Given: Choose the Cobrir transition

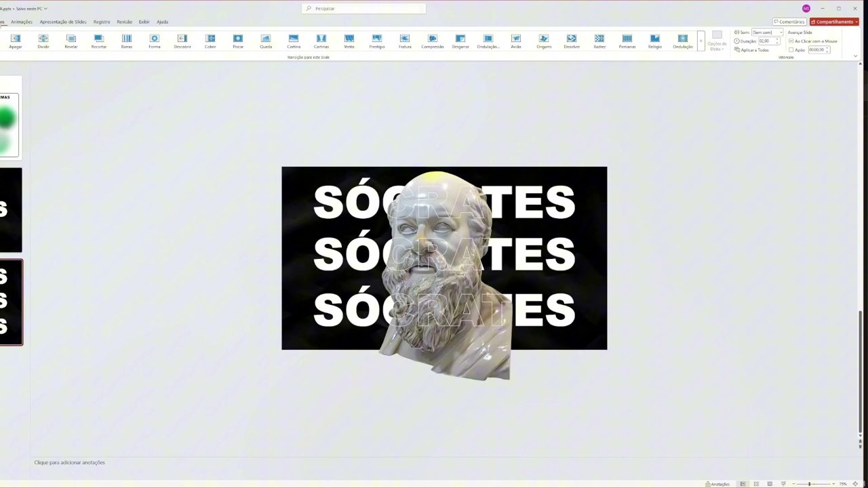Looking at the screenshot, I should [x=210, y=41].
